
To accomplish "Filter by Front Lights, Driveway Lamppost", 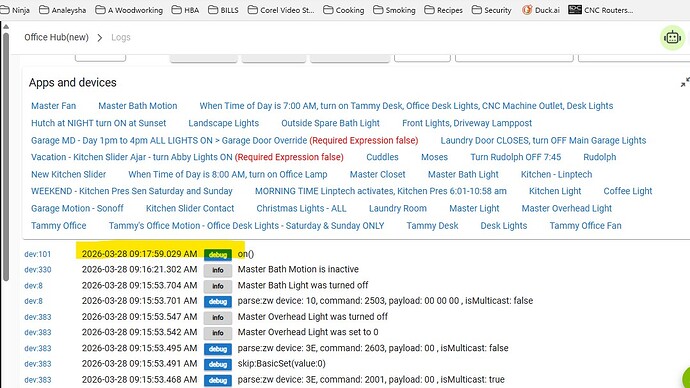I will coord(467,123).
